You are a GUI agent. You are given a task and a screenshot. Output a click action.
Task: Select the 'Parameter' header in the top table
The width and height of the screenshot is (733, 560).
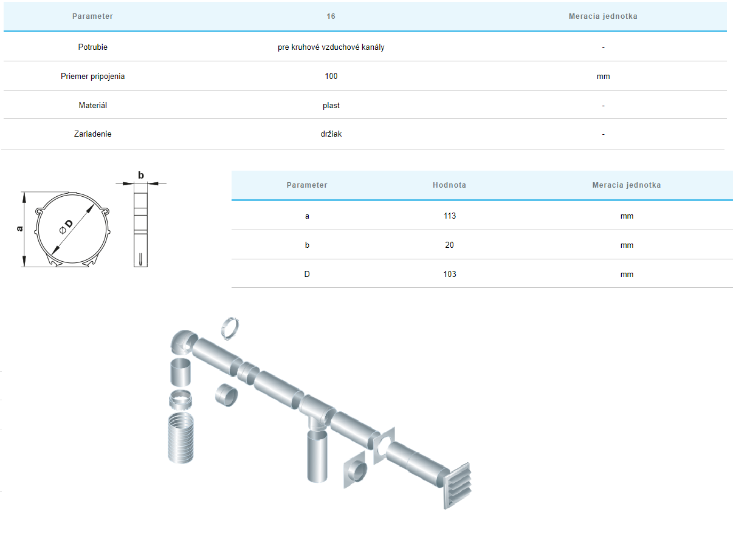click(92, 16)
